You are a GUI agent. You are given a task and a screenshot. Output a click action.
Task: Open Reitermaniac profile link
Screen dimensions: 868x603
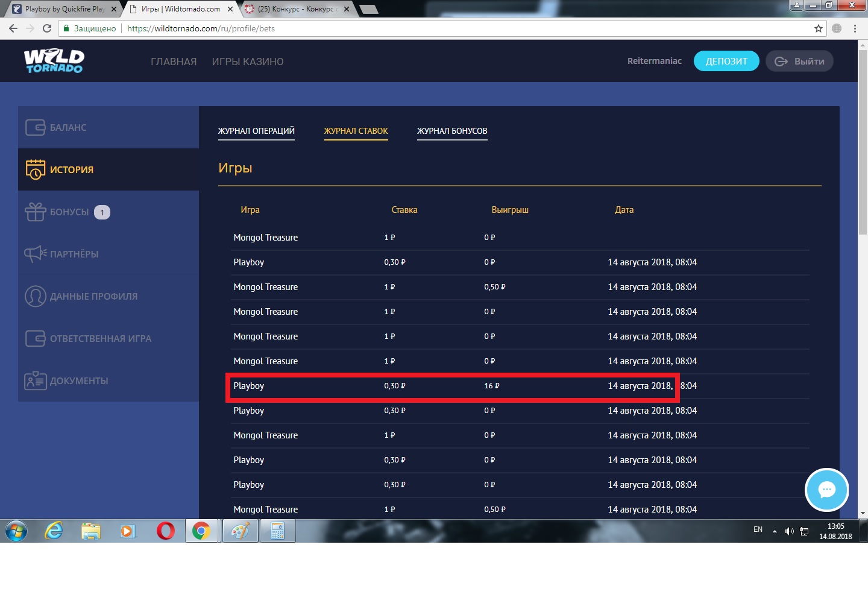654,61
